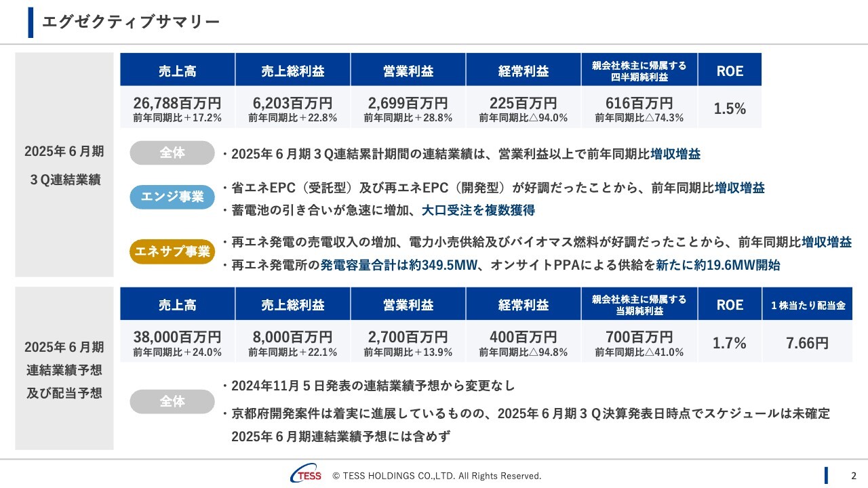Select the 3Q results 売上総利益 header cell
Viewport: 868px width, 488px height.
coord(293,70)
